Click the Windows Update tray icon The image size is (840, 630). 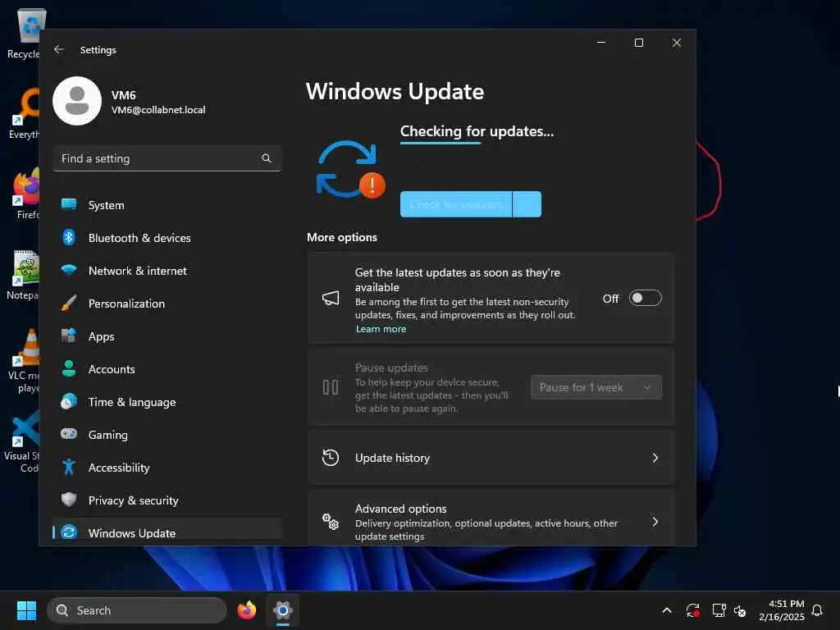click(692, 610)
